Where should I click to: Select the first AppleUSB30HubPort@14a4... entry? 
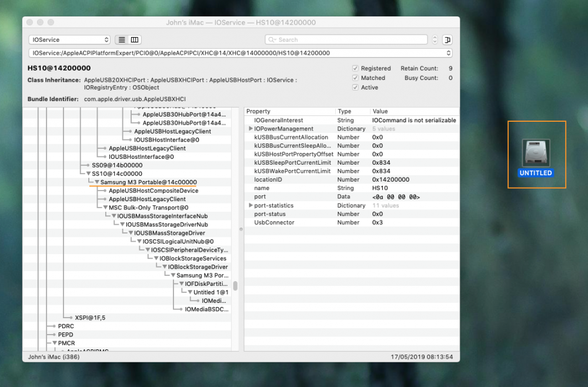tap(184, 114)
